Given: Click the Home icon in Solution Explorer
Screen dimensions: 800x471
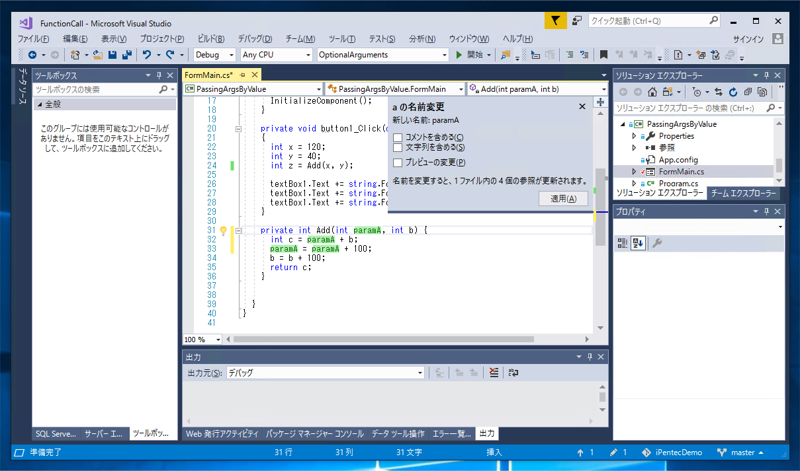Looking at the screenshot, I should [x=652, y=92].
